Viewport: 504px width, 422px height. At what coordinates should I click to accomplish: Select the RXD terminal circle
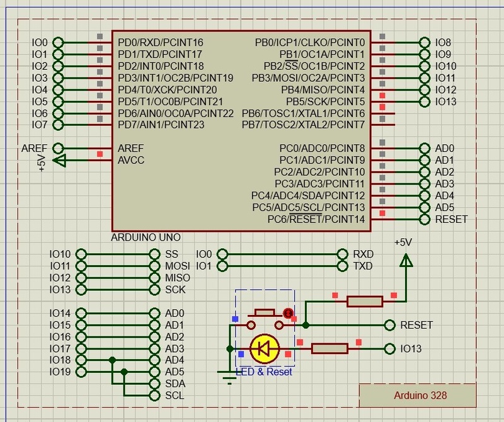coord(342,254)
